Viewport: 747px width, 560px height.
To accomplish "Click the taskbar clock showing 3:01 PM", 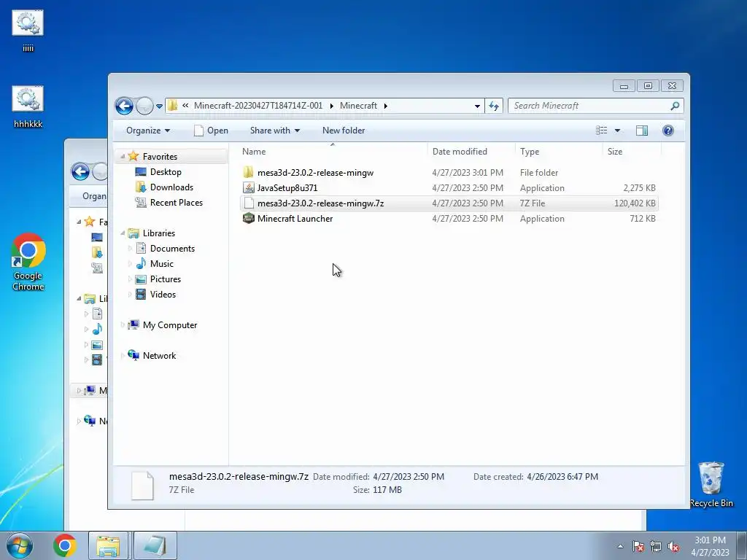I will click(x=710, y=545).
